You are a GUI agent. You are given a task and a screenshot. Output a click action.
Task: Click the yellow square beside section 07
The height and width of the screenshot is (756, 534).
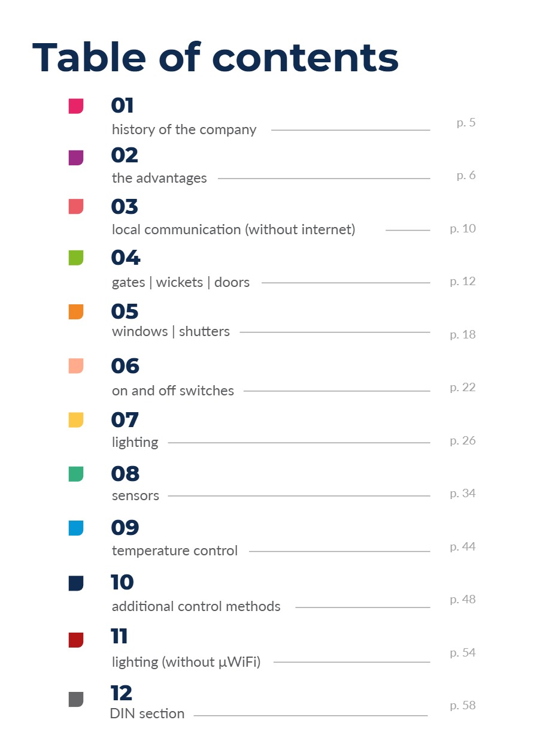point(76,420)
